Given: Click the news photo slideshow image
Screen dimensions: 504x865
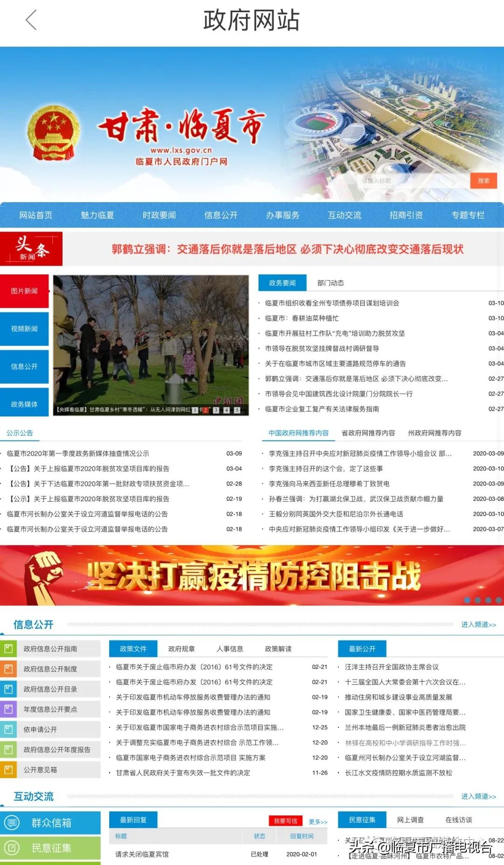Looking at the screenshot, I should (x=151, y=345).
